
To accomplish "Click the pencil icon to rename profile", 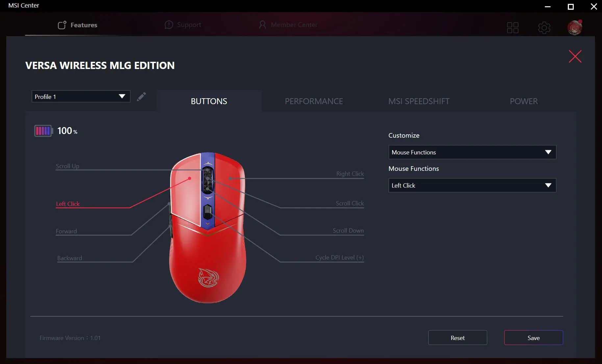I will pos(141,97).
